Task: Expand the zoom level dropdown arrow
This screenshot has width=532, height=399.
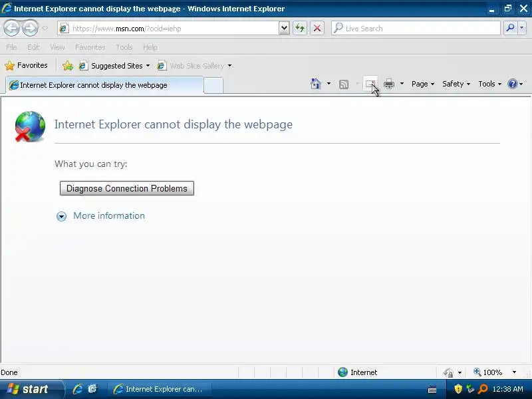Action: point(514,372)
